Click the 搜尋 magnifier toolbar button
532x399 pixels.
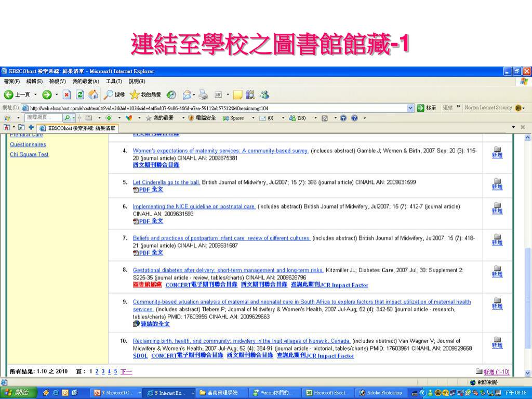[114, 95]
